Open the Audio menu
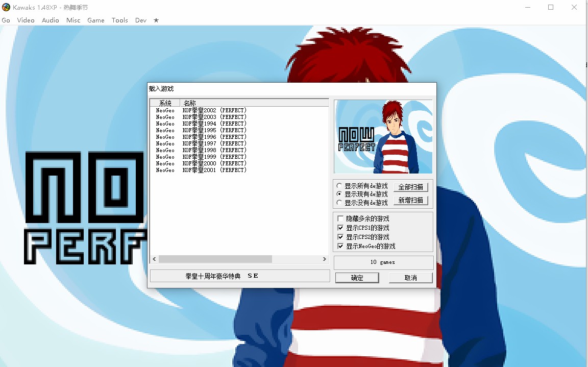Viewport: 588px width, 367px height. click(x=50, y=20)
